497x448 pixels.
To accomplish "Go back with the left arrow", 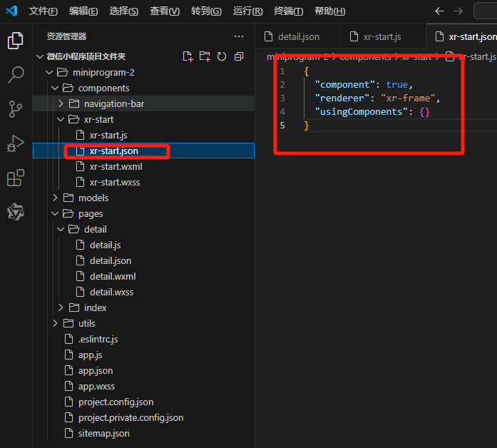I will (x=439, y=11).
